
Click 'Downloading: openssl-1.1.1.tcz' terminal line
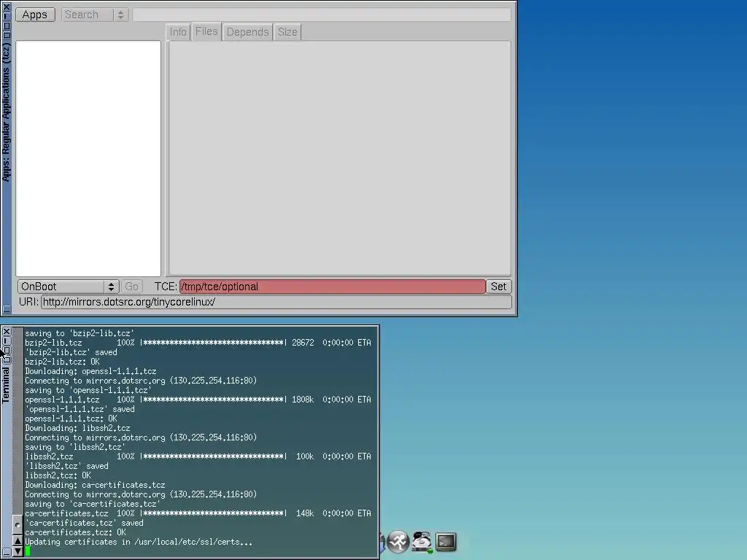coord(90,371)
